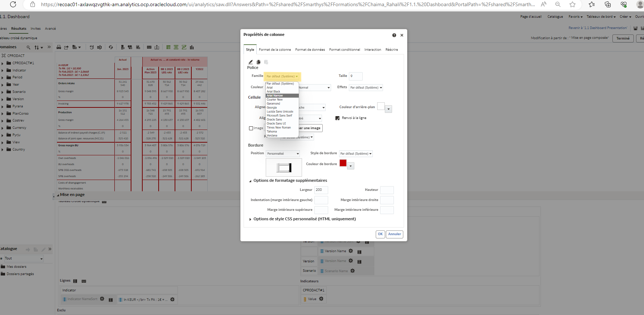This screenshot has width=644, height=315.
Task: Click the browser collections icon
Action: point(608,4)
